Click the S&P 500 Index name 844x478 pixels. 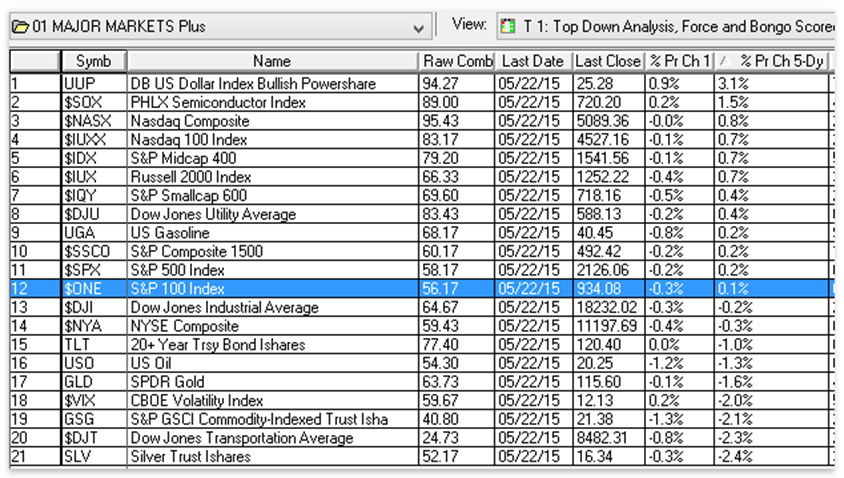click(177, 270)
